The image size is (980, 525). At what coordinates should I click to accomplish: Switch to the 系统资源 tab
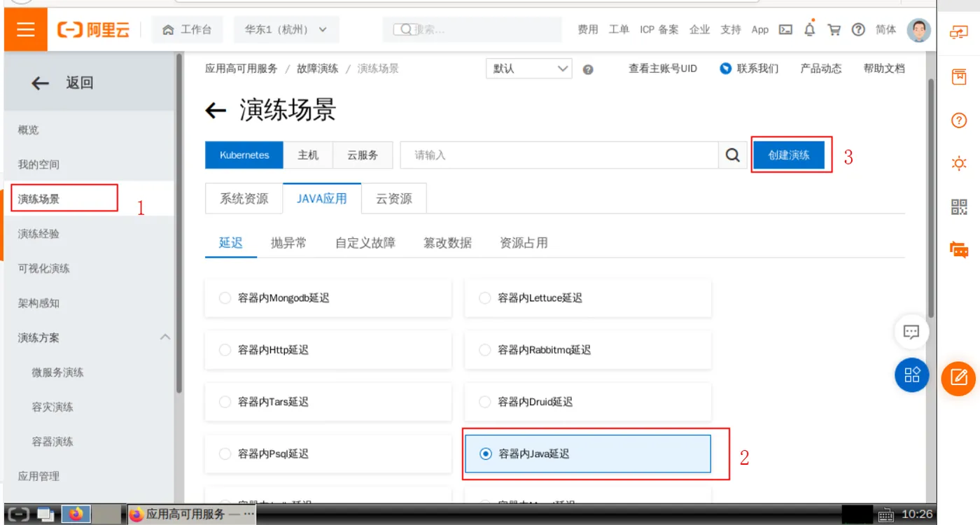tap(244, 198)
